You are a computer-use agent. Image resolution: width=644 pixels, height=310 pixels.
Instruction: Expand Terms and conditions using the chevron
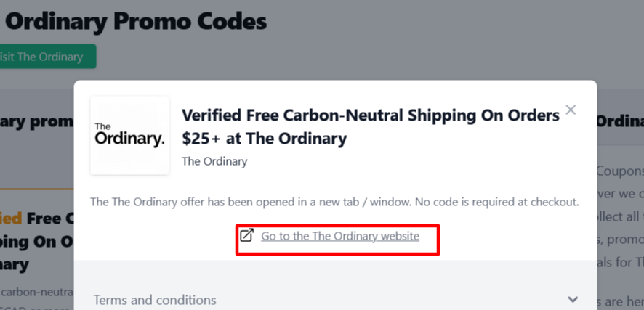(x=573, y=299)
